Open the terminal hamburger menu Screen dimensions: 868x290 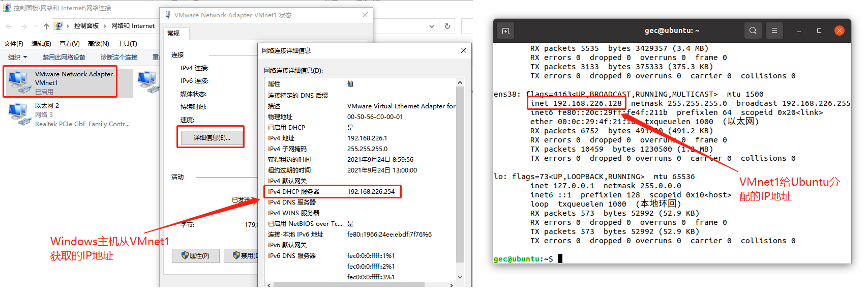coord(774,31)
